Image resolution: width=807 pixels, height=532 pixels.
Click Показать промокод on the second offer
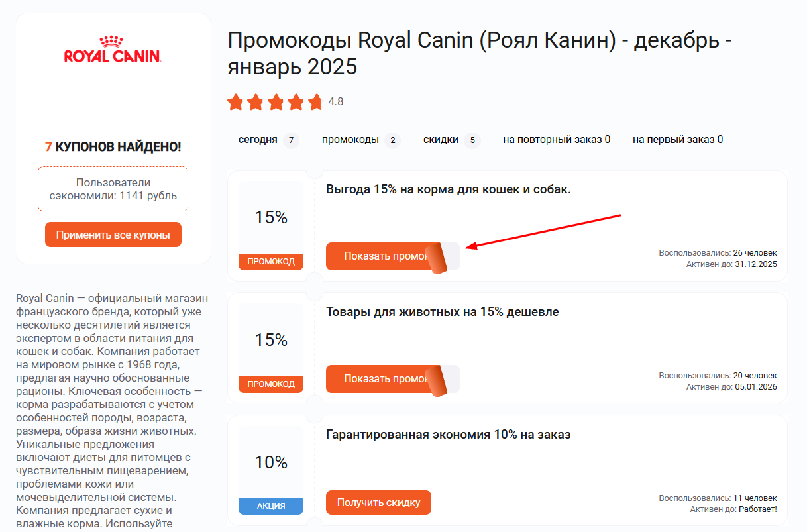tap(378, 378)
